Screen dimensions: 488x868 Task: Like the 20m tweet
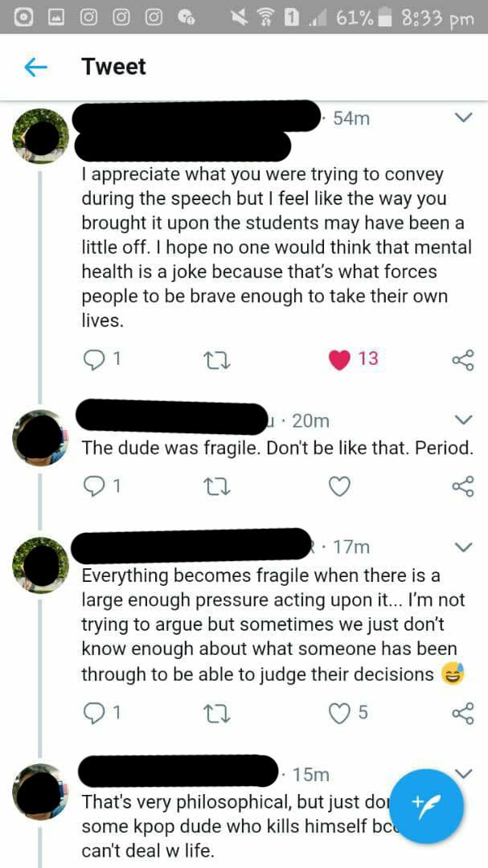[x=340, y=485]
